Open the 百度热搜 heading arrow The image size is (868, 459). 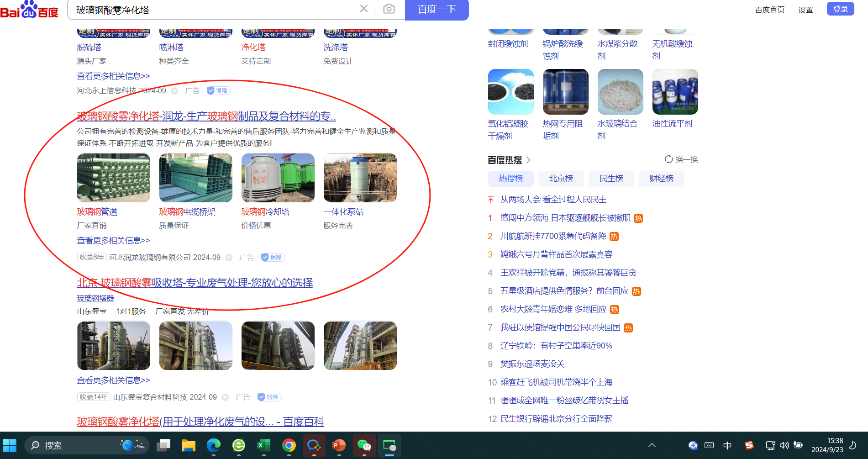click(528, 160)
